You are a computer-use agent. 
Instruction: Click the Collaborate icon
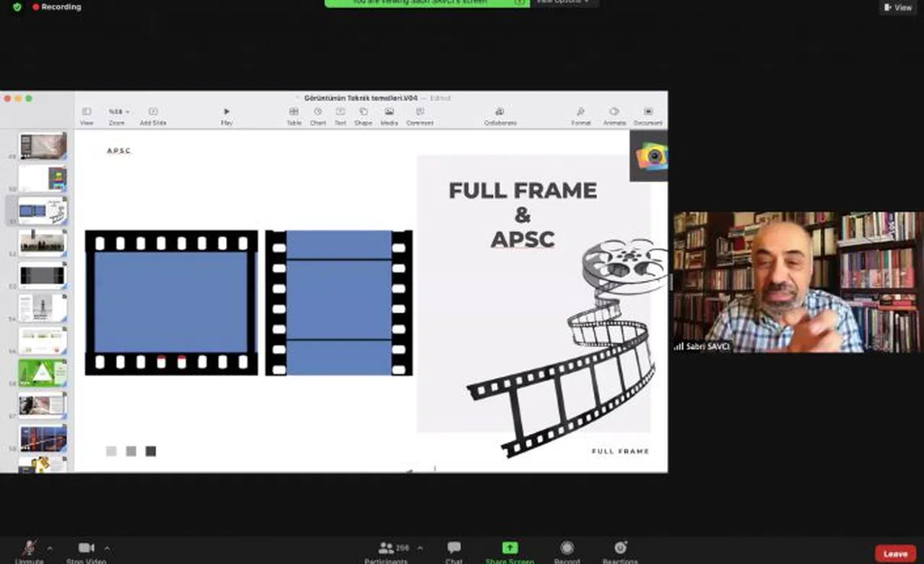[x=500, y=113]
